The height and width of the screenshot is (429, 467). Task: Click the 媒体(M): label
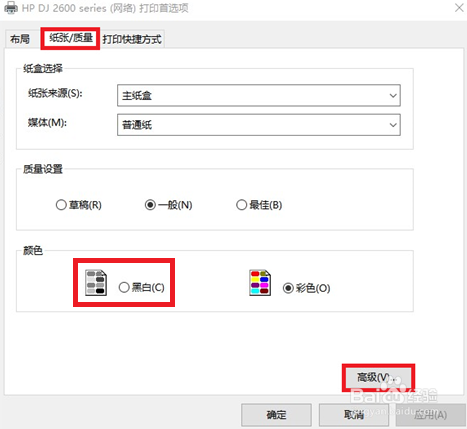pos(47,122)
